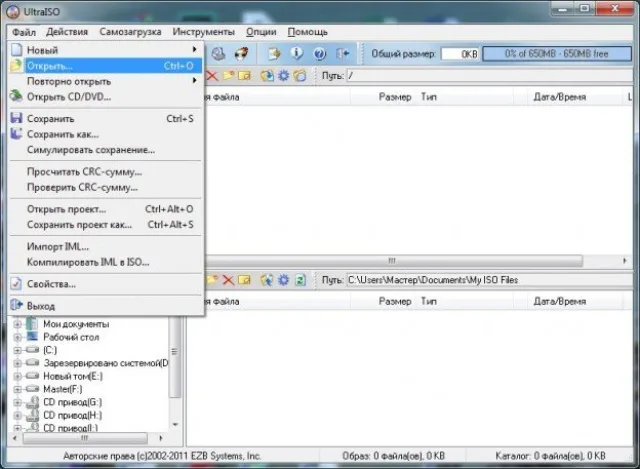Open the Помощь menu

pyautogui.click(x=307, y=32)
